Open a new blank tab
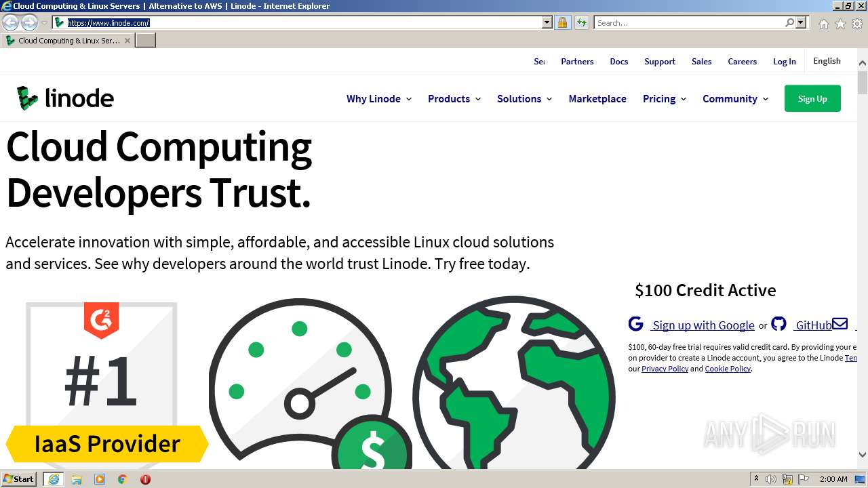The height and width of the screenshot is (488, 868). coord(146,41)
